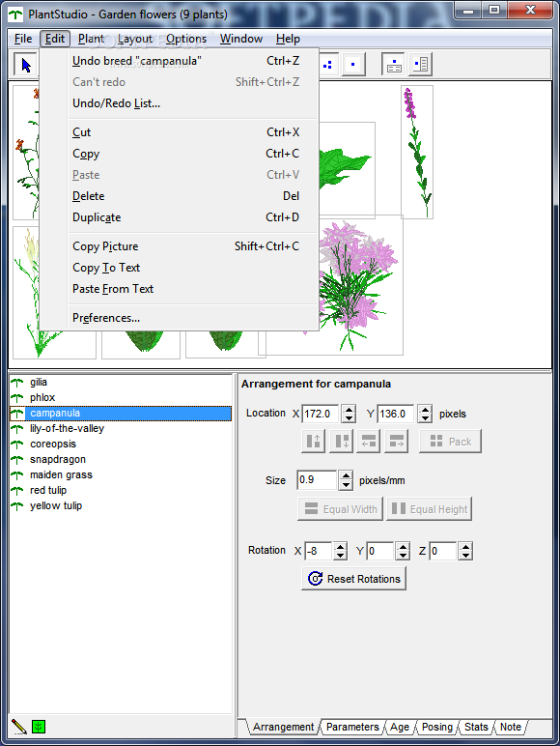The image size is (560, 746).
Task: Switch to the Age tab
Action: (x=400, y=727)
